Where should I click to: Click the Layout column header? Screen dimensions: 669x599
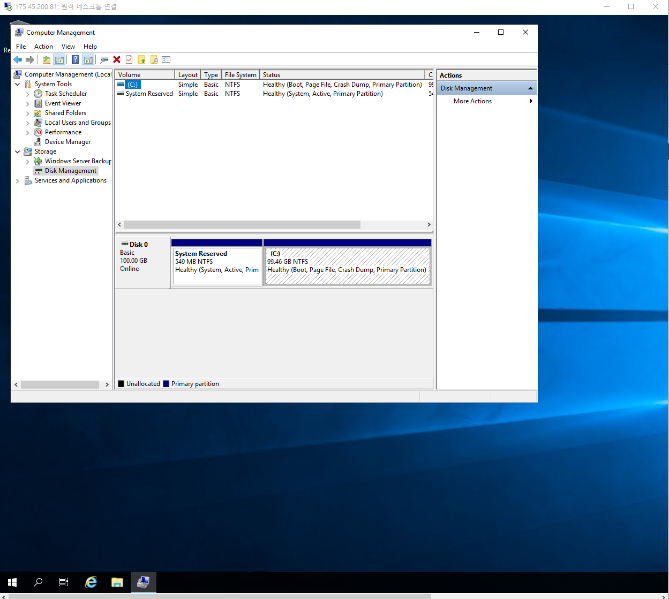(188, 75)
